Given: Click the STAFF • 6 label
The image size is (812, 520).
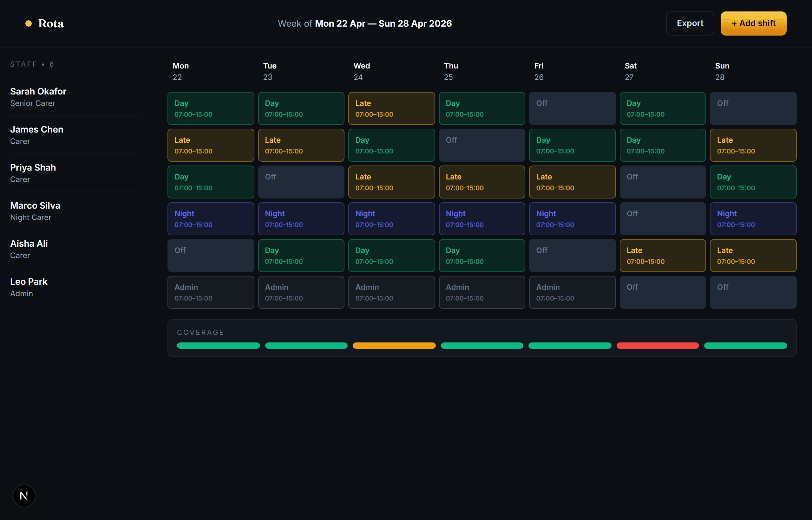Looking at the screenshot, I should [32, 64].
